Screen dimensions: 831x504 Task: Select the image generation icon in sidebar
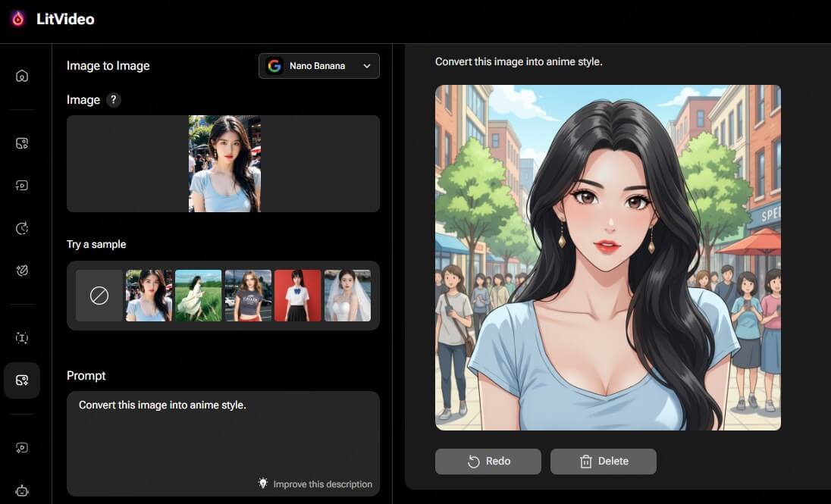[x=23, y=142]
